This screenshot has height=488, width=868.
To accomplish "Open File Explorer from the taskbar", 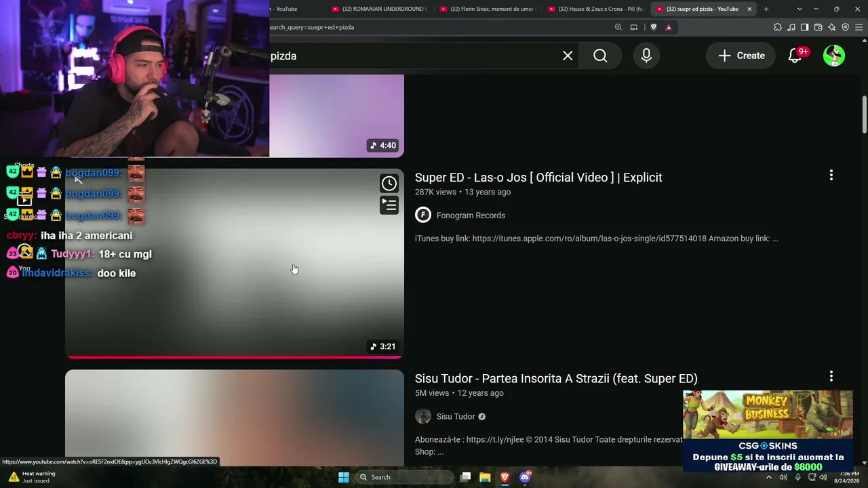I will point(485,477).
